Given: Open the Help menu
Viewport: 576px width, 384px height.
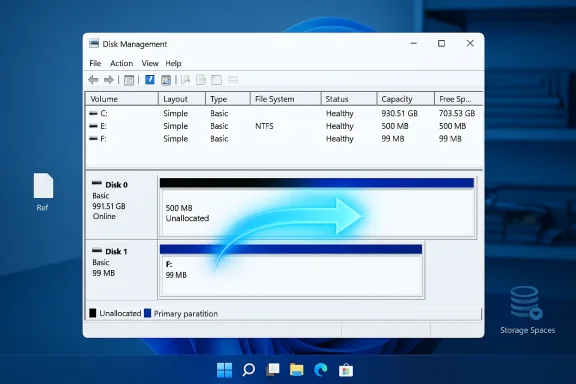Looking at the screenshot, I should [x=173, y=63].
